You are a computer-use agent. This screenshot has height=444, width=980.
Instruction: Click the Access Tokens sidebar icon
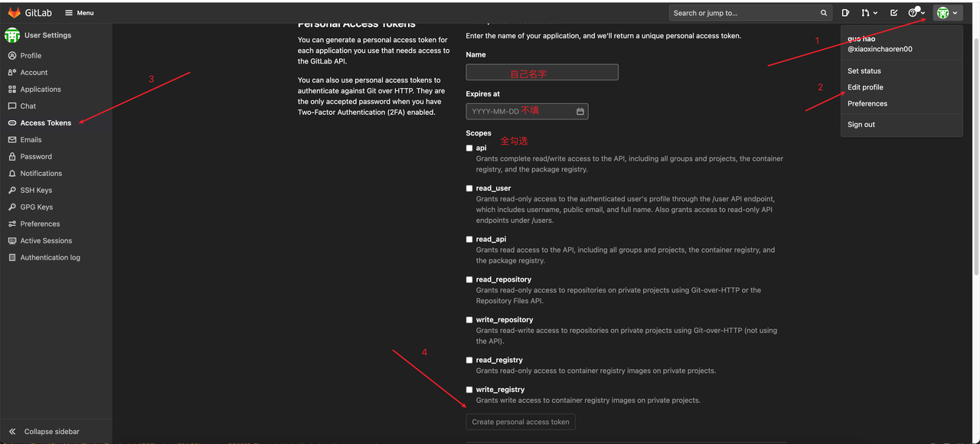coord(12,123)
